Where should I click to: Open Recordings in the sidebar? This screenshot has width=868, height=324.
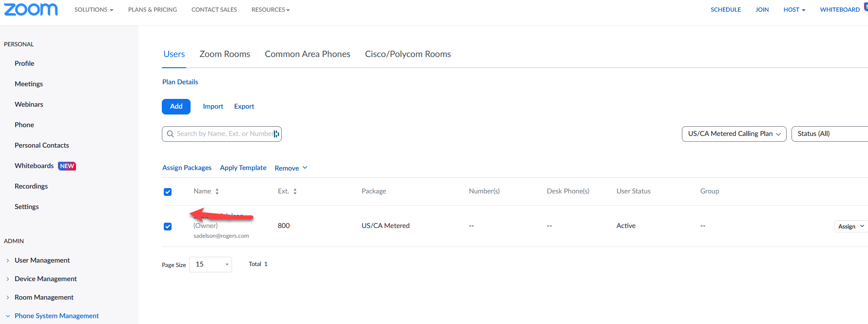pos(31,187)
